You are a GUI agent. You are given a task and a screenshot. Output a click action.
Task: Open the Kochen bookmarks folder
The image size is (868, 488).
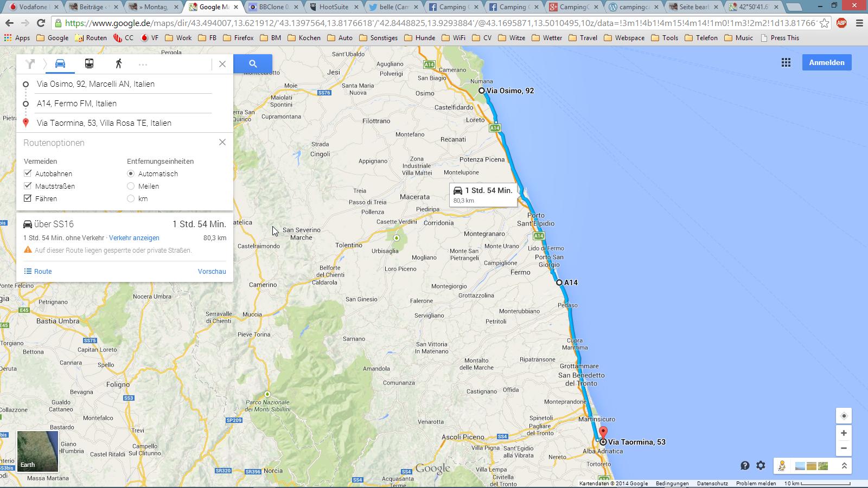point(304,38)
